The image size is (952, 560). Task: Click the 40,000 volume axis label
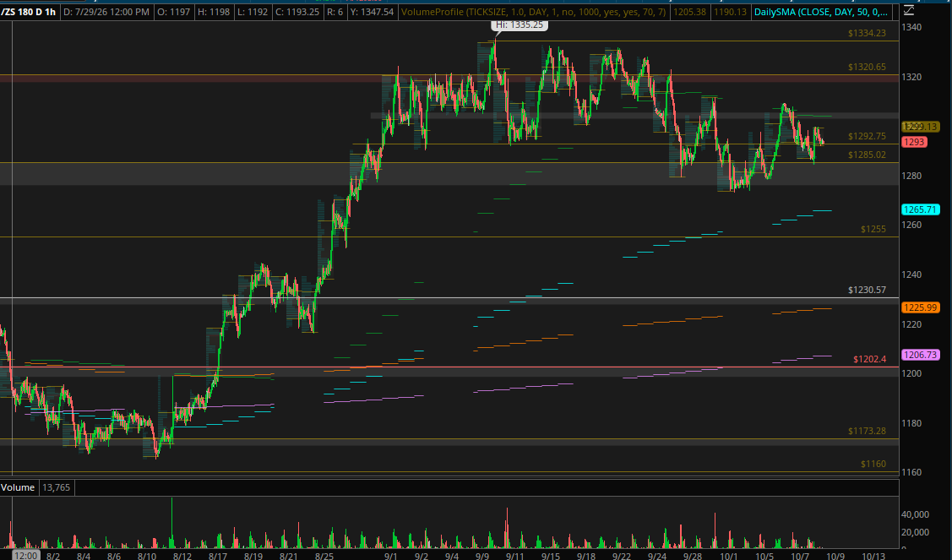click(x=915, y=514)
